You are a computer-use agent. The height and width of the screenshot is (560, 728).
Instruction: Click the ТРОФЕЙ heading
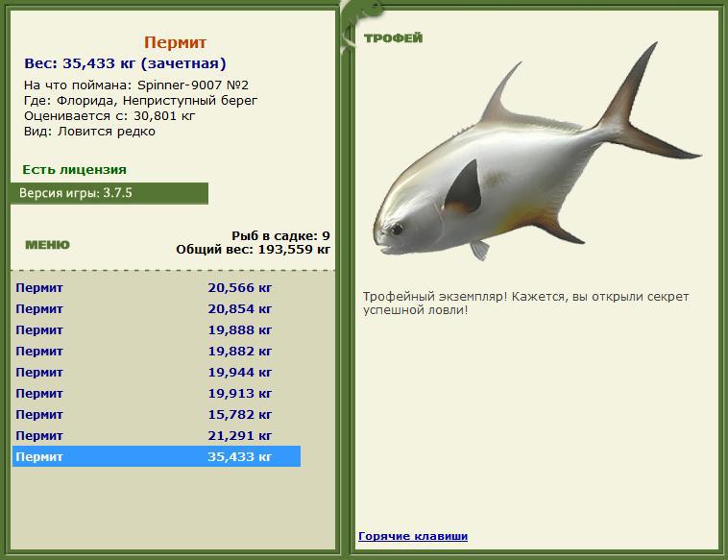click(393, 38)
